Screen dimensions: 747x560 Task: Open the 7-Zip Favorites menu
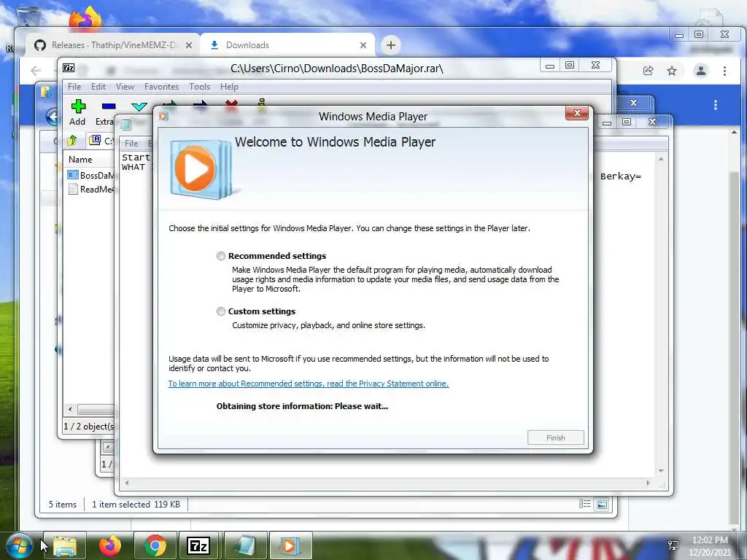click(x=161, y=87)
